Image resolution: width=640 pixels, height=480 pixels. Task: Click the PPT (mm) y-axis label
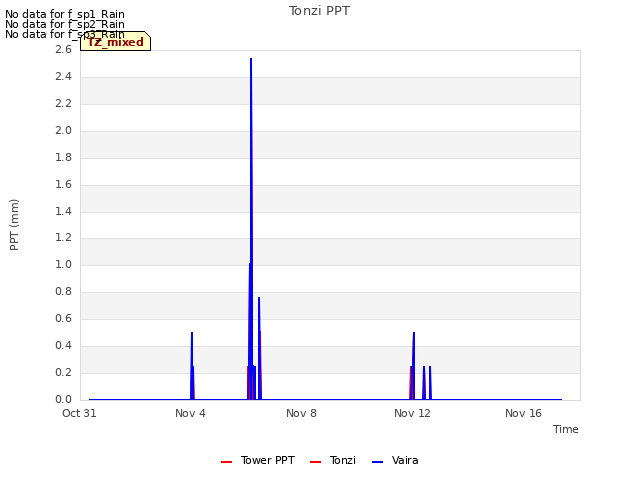14,225
